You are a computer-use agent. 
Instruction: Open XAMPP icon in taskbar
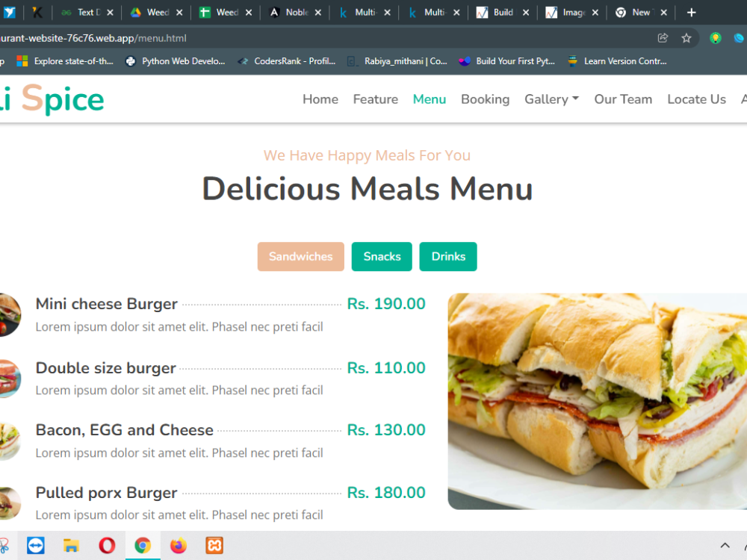[x=214, y=545]
